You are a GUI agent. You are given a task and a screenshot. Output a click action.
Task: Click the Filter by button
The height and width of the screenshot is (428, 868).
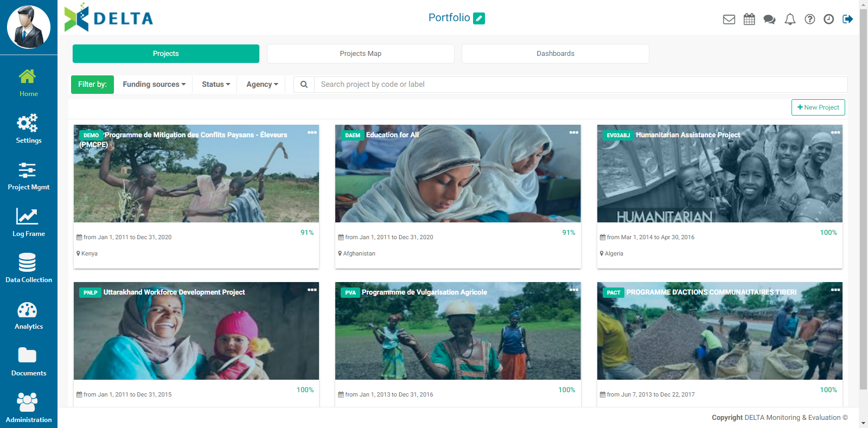point(92,85)
